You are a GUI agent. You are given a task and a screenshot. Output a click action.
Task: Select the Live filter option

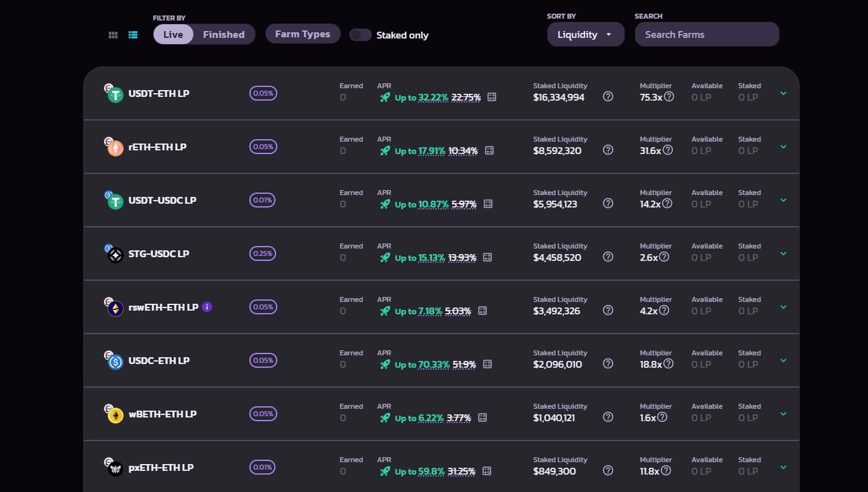[x=173, y=34]
